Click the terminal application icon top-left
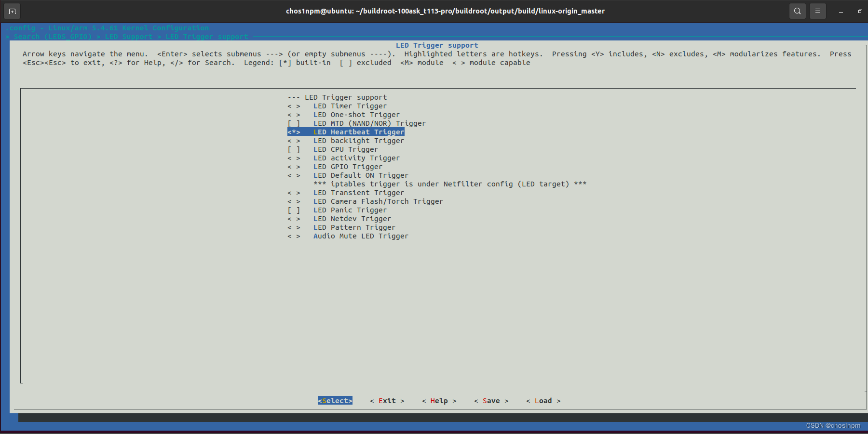Screen dimensions: 868x434 (x=12, y=11)
